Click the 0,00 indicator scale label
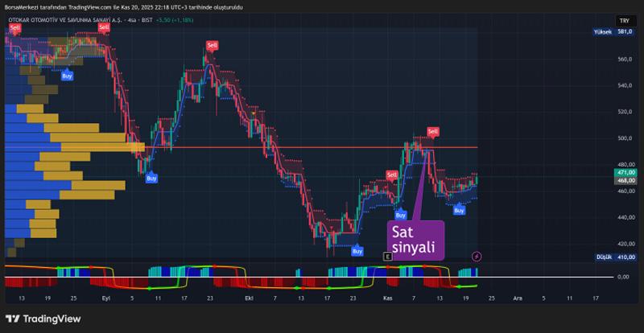The height and width of the screenshot is (333, 644). (623, 277)
